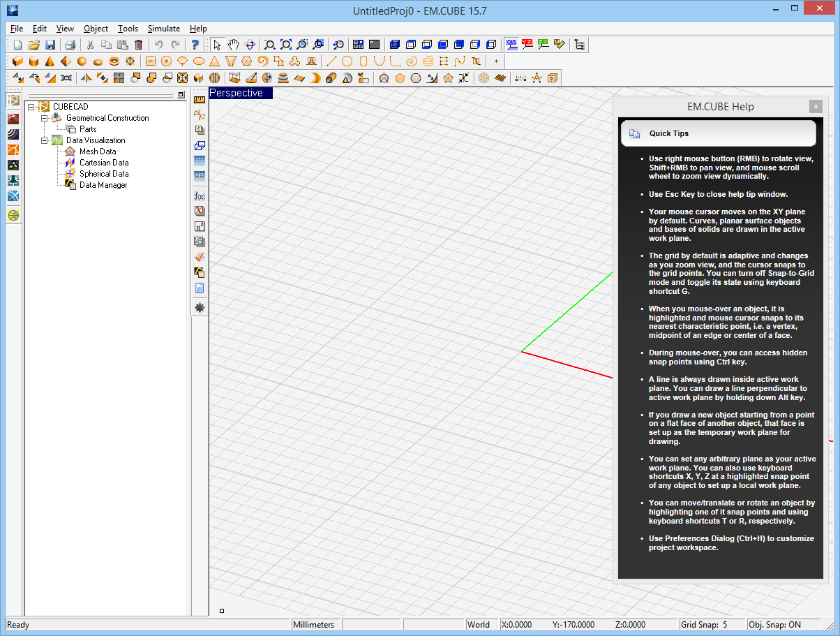The height and width of the screenshot is (636, 840).
Task: Draw a box solid from toolbar
Action: [x=17, y=61]
